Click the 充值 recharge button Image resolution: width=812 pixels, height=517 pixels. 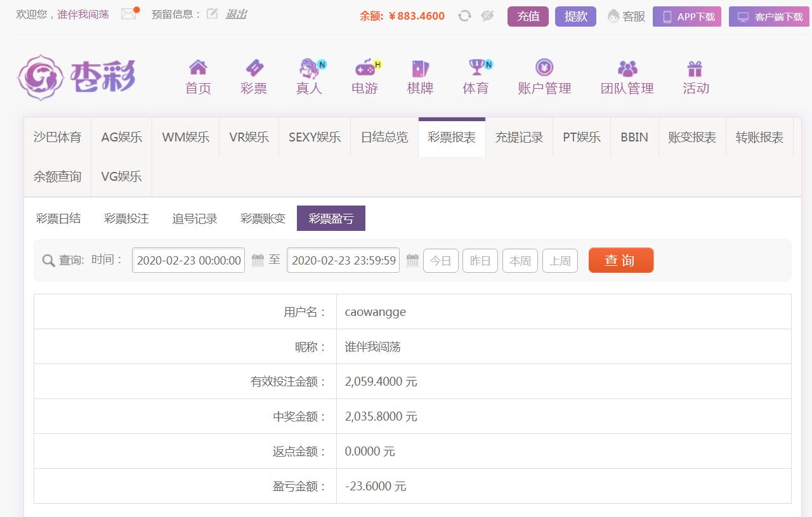[528, 16]
